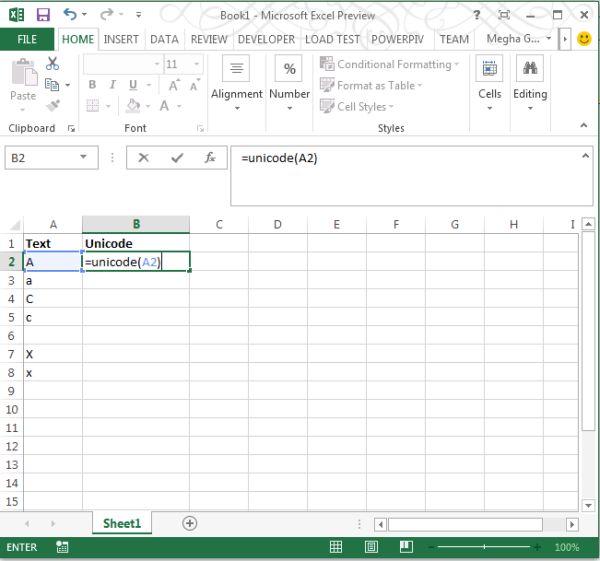Collapse the formula bar chevron
This screenshot has height=561, width=600.
point(585,156)
